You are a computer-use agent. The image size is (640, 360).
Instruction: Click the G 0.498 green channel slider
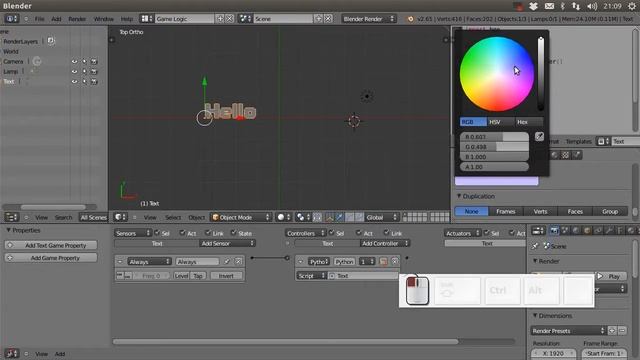(495, 147)
